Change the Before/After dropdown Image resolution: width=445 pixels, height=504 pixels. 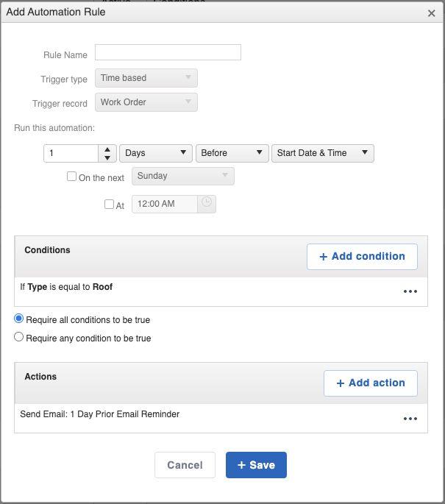(232, 153)
